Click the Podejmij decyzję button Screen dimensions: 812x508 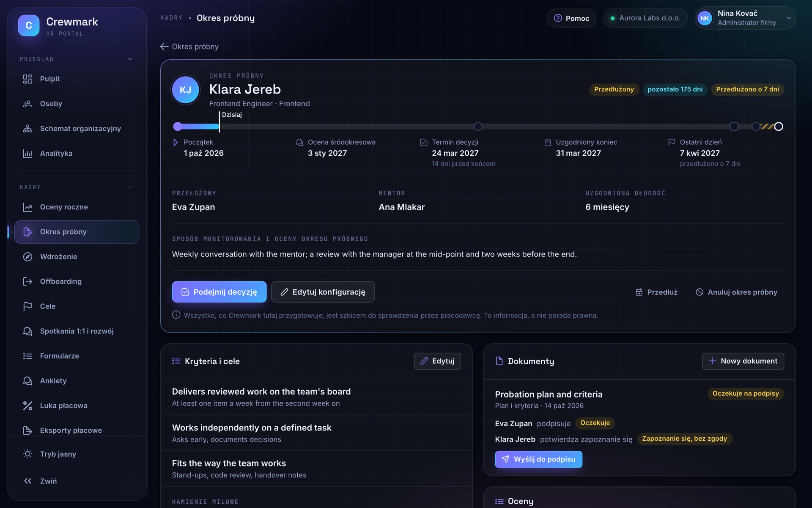pyautogui.click(x=219, y=292)
